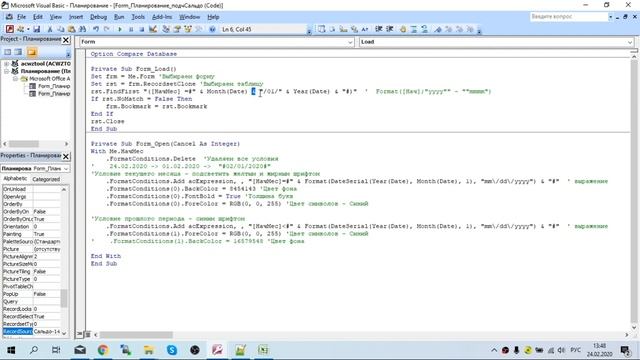The height and width of the screenshot is (360, 640).
Task: Click the Paste clipboard icon
Action: tap(71, 29)
